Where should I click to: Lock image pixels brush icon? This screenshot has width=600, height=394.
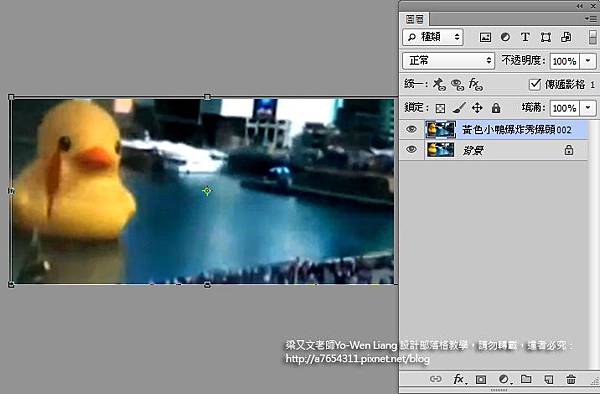coord(459,108)
